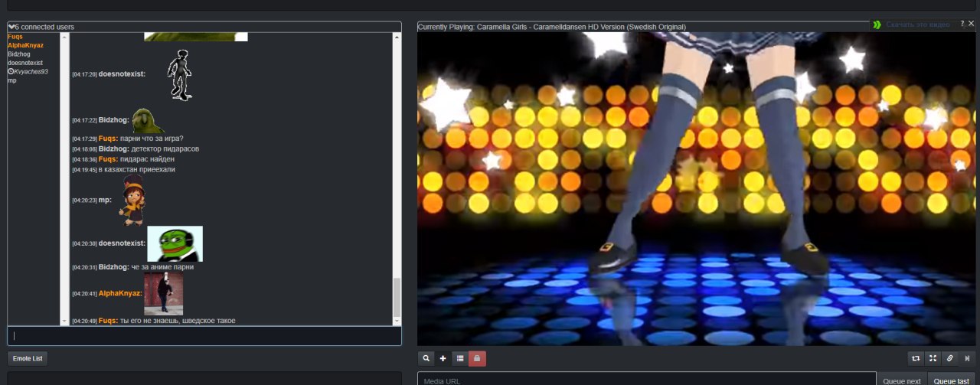The width and height of the screenshot is (980, 385).
Task: Click Queue last button
Action: (952, 380)
